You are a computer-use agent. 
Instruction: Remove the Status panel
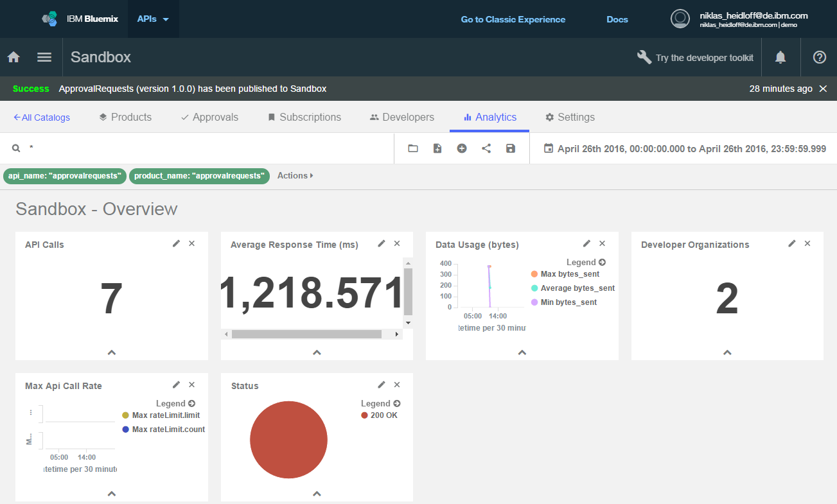point(397,385)
